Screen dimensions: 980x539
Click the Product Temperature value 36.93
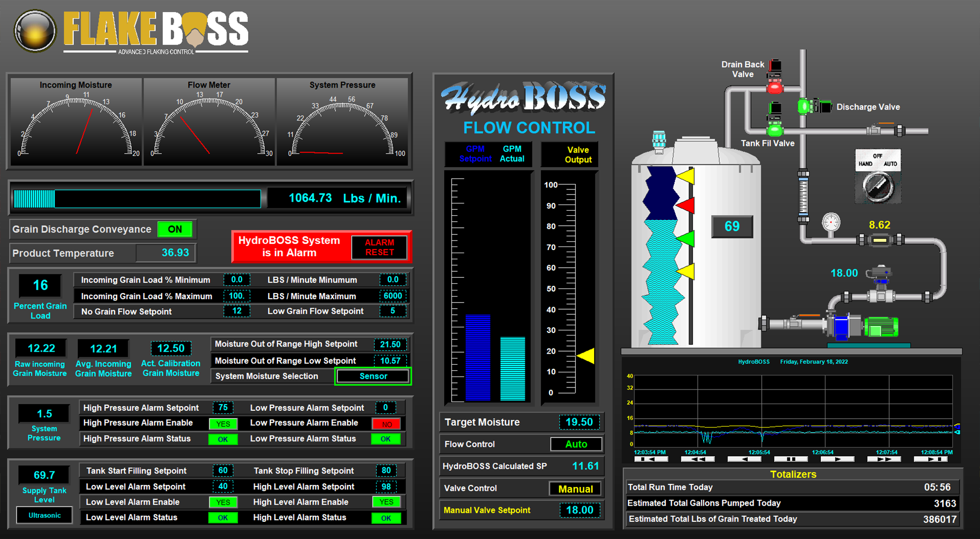(x=175, y=253)
